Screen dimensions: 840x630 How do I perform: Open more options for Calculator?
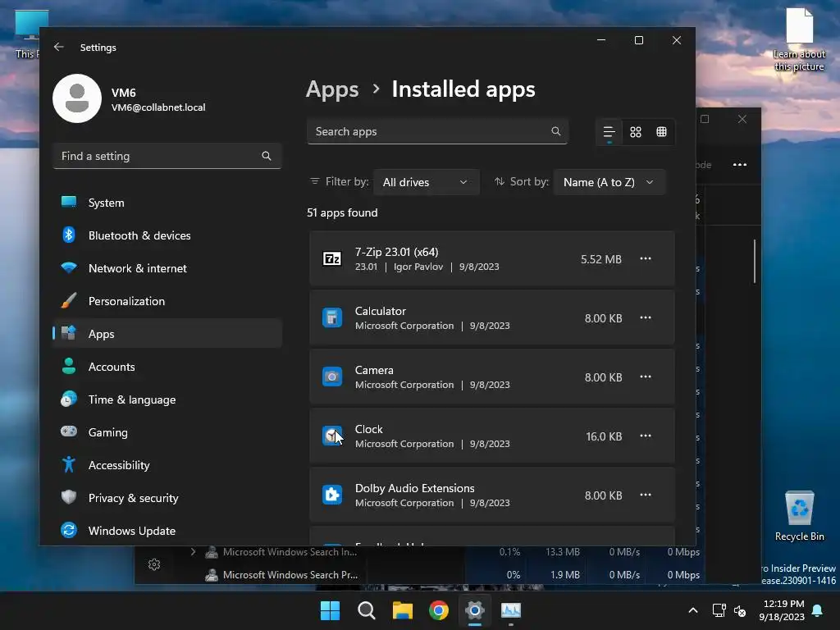tap(646, 317)
